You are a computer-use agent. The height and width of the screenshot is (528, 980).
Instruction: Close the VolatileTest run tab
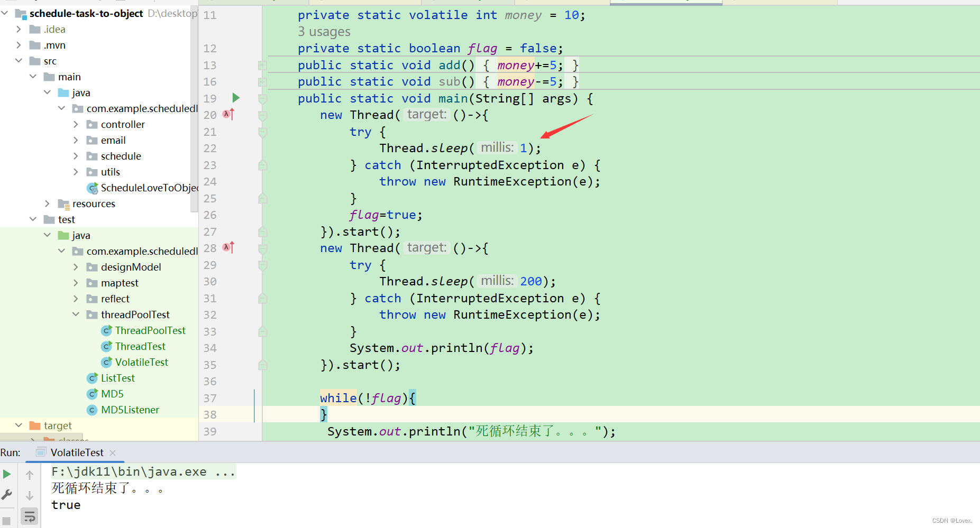113,453
